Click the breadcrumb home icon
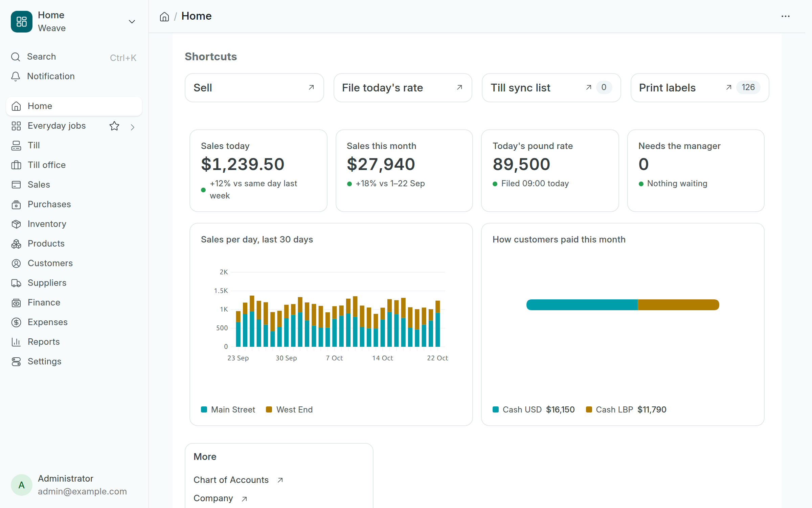Image resolution: width=812 pixels, height=508 pixels. (164, 17)
